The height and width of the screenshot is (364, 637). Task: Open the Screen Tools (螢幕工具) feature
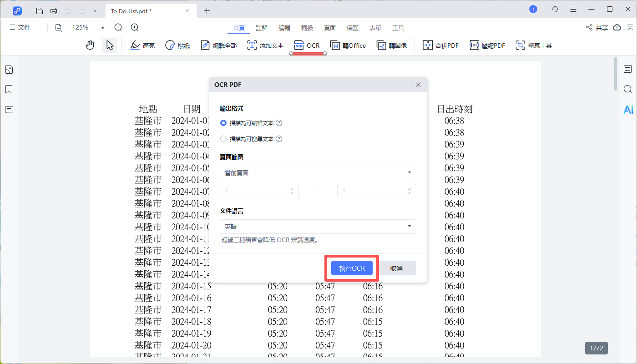(x=533, y=45)
